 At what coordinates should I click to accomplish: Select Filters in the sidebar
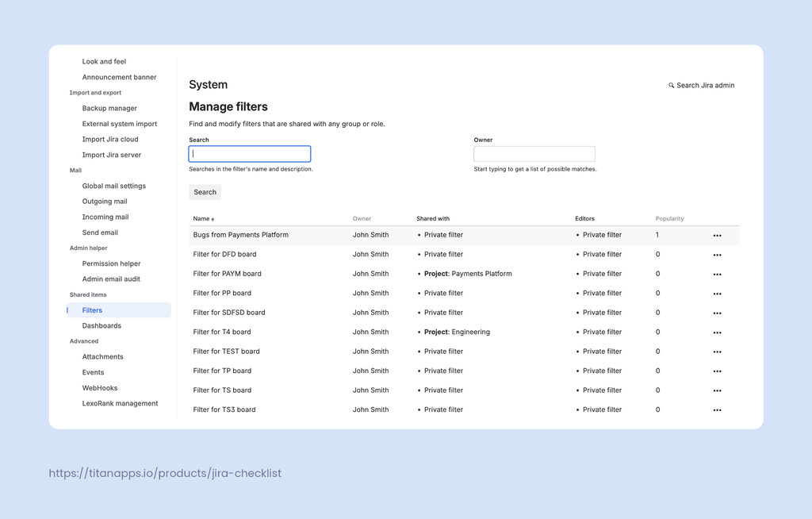click(x=119, y=310)
